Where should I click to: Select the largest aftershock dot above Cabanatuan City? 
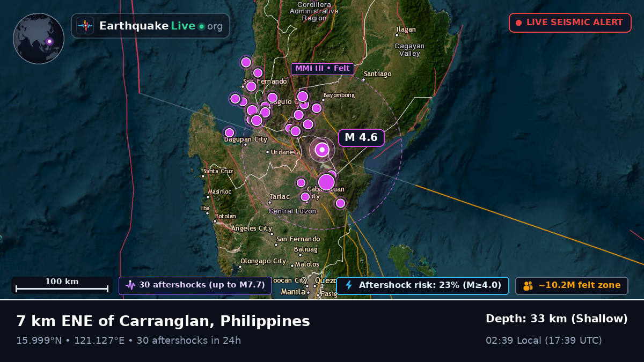pyautogui.click(x=326, y=182)
